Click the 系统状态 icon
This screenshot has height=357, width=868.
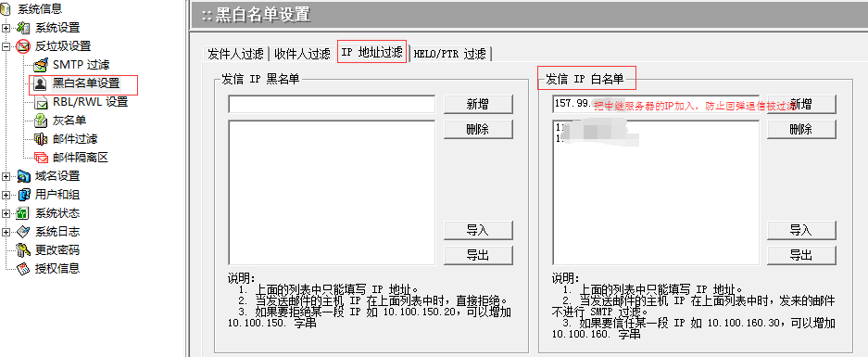pos(23,213)
